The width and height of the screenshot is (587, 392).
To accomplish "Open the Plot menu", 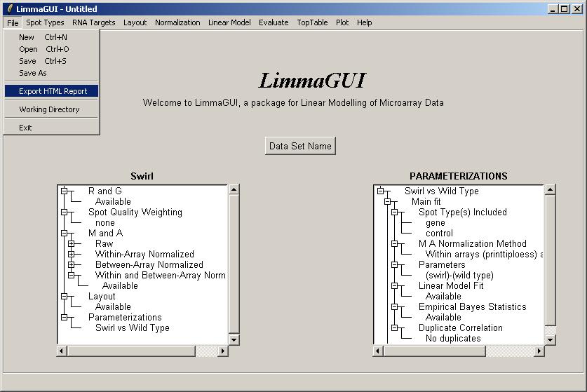I will click(342, 22).
